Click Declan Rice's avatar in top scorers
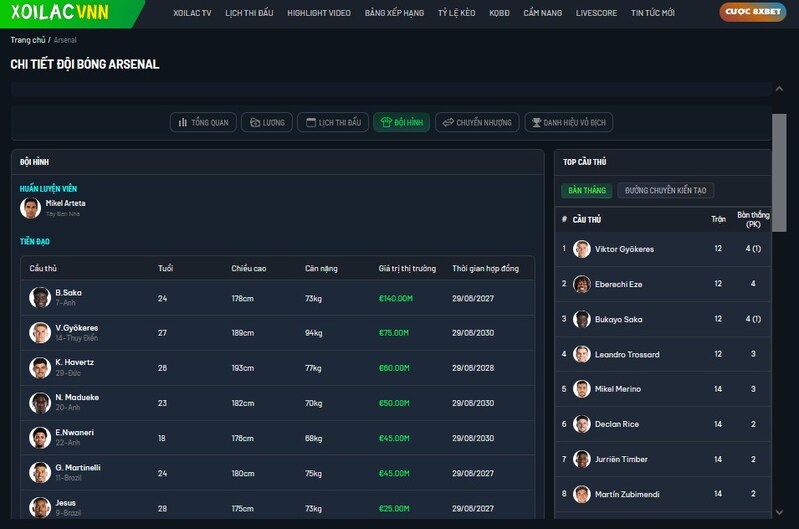This screenshot has height=529, width=799. pos(582,424)
